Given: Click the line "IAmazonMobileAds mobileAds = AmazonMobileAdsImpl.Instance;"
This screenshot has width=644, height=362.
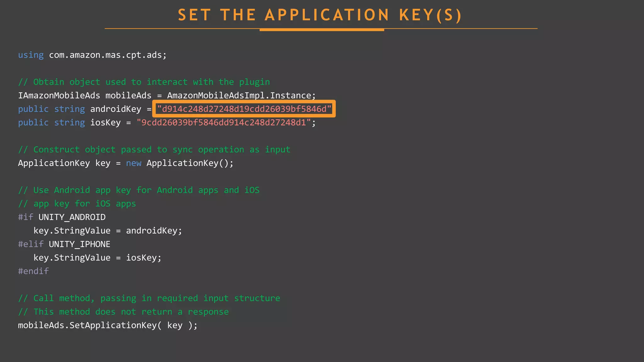Looking at the screenshot, I should click(x=167, y=96).
